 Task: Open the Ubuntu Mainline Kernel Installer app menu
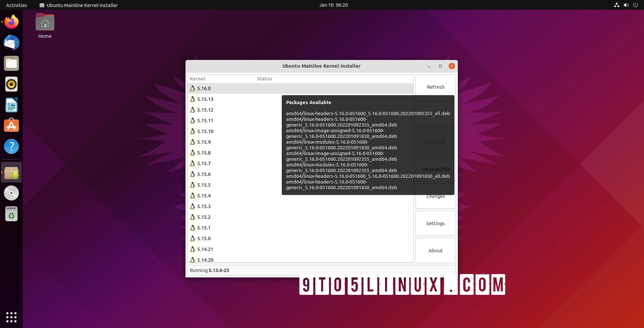(x=79, y=5)
